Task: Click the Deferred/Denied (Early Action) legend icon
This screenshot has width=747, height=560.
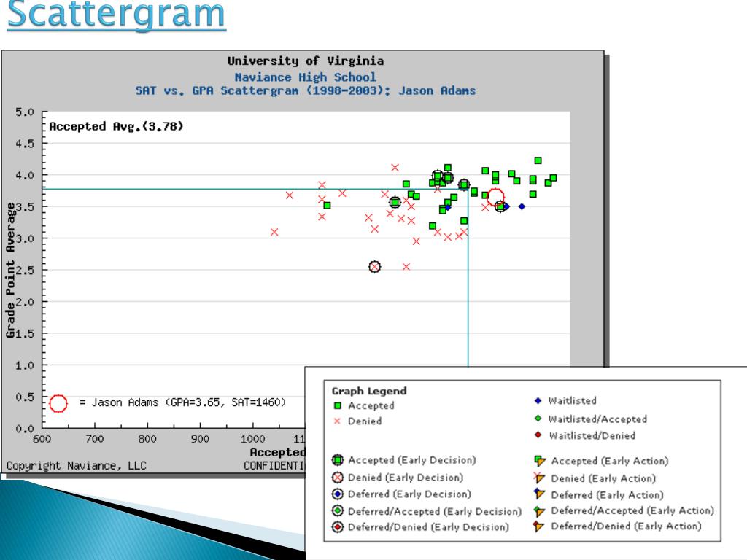Action: (x=539, y=526)
